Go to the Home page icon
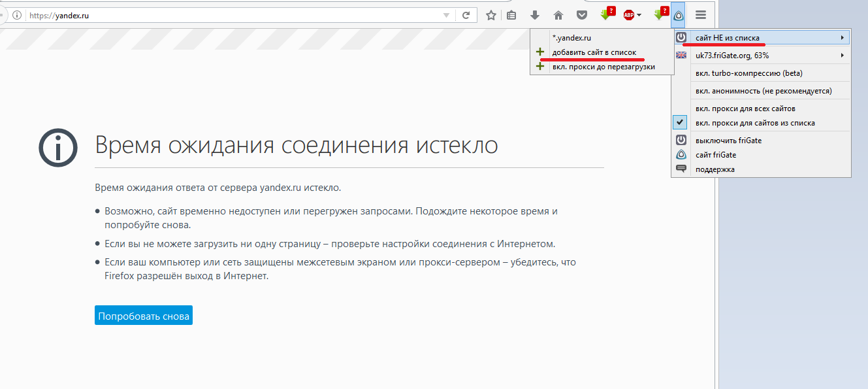Image resolution: width=868 pixels, height=389 pixels. click(x=558, y=15)
